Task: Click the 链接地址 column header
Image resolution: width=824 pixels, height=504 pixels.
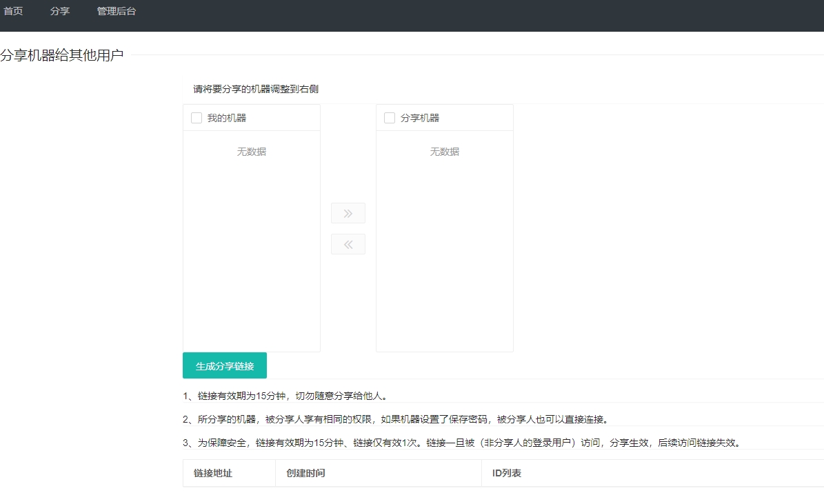Action: click(213, 474)
